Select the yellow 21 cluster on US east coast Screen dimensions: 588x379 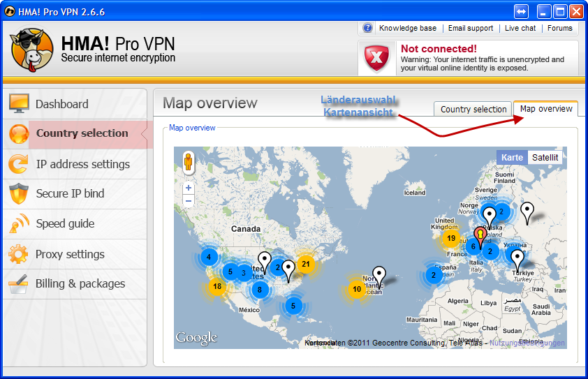306,264
